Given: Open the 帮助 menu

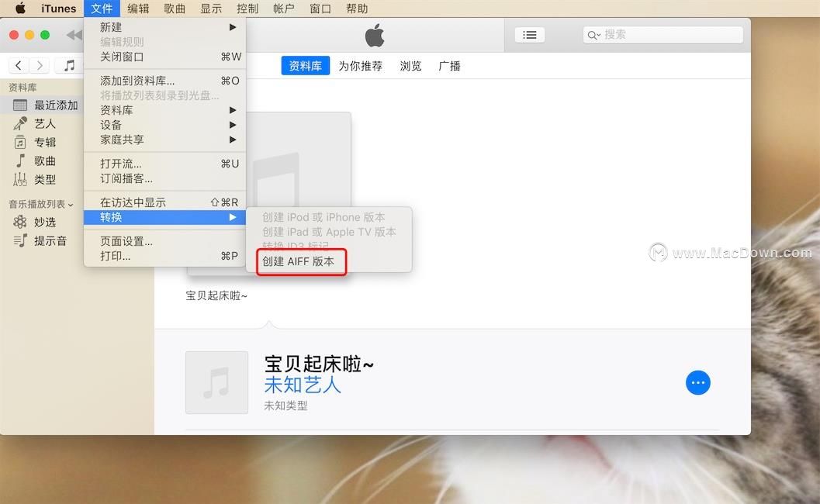Looking at the screenshot, I should point(357,9).
